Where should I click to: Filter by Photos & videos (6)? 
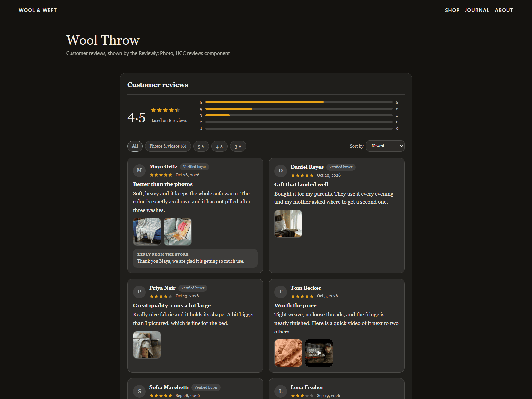(x=168, y=146)
